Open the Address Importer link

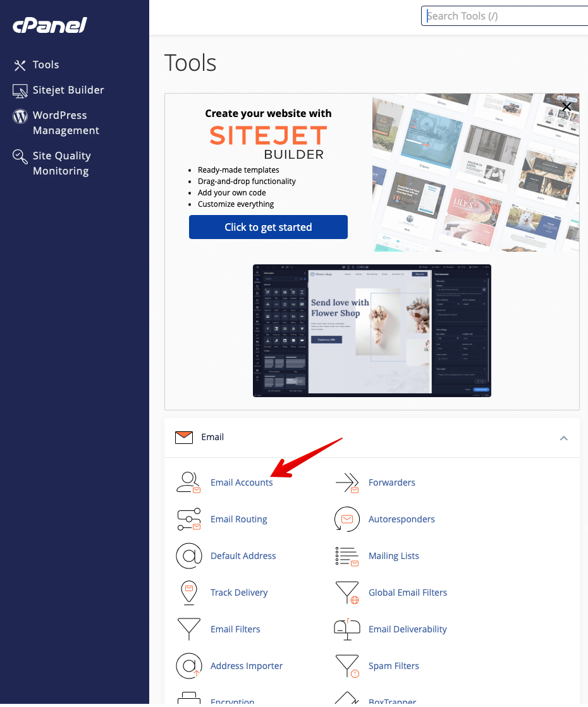[247, 666]
